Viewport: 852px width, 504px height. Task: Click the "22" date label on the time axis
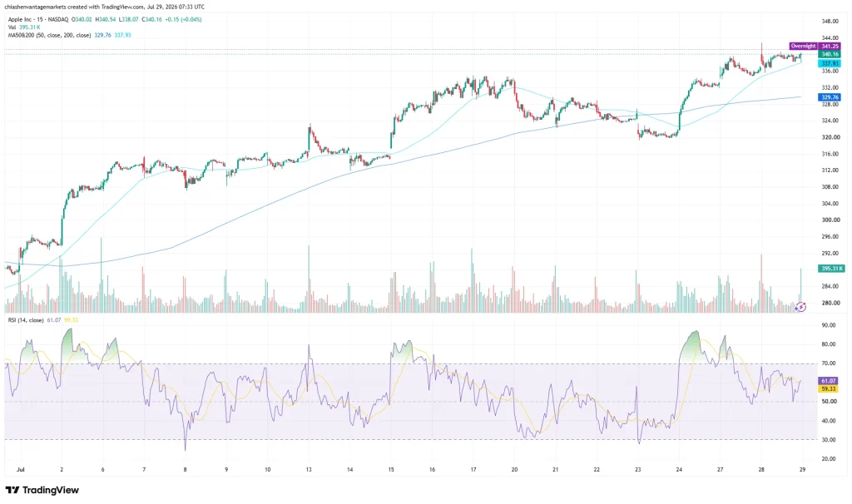pos(597,469)
